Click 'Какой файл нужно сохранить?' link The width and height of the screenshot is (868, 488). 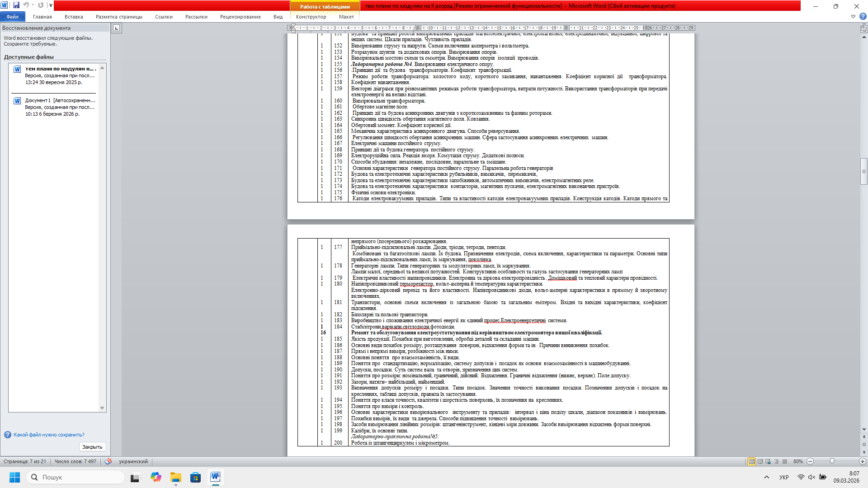coord(49,435)
